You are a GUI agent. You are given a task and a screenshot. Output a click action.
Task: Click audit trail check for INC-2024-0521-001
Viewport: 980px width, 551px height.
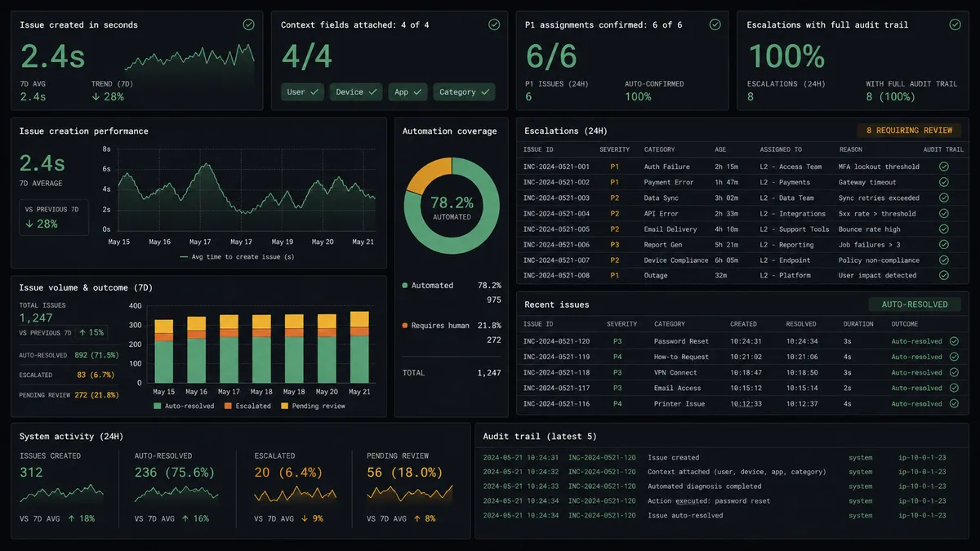944,167
